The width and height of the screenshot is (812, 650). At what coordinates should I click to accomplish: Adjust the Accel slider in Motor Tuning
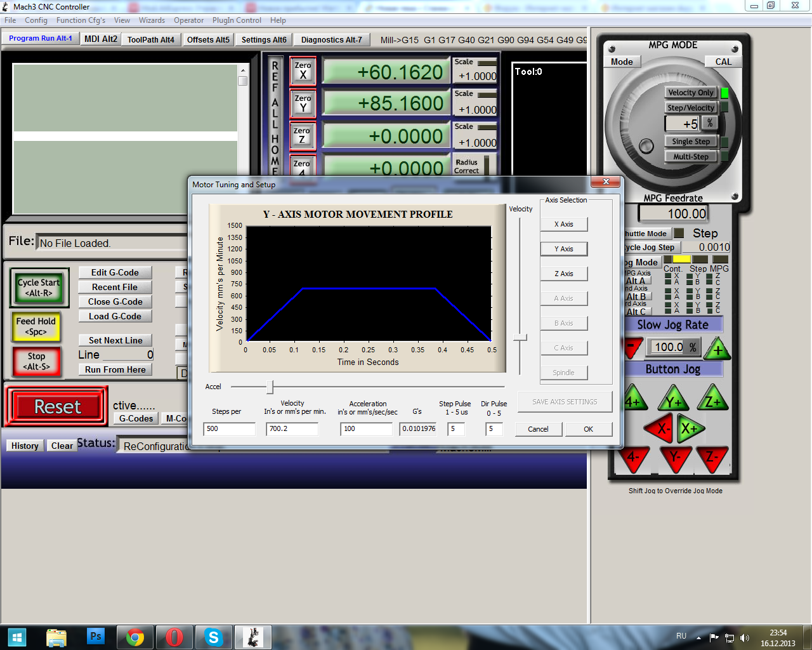(270, 387)
